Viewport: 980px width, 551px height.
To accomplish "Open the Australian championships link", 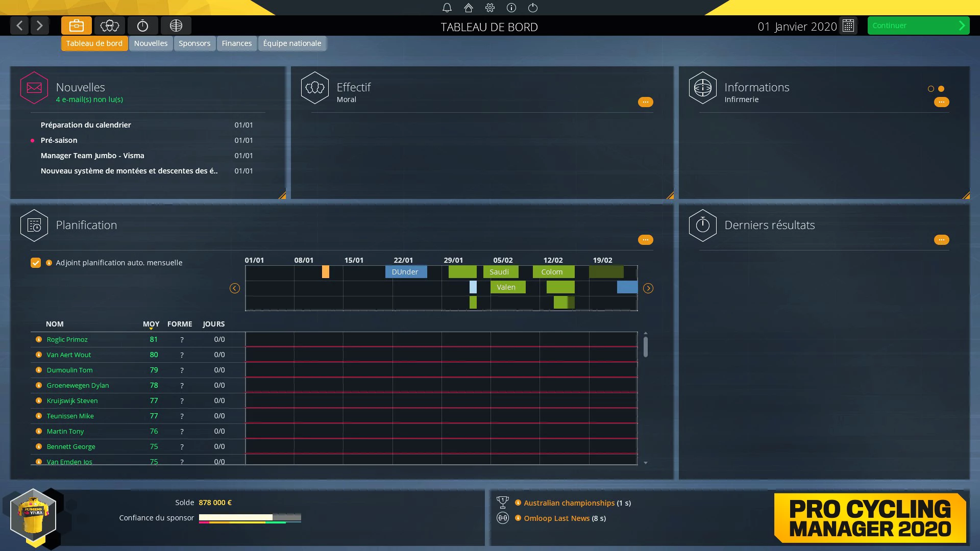I will [569, 503].
